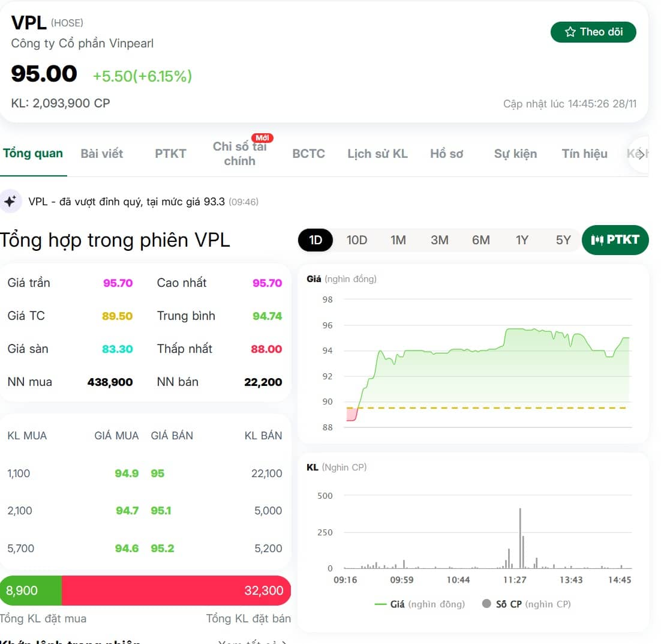661x644 pixels.
Task: Open the PTKT tab
Action: [x=170, y=154]
